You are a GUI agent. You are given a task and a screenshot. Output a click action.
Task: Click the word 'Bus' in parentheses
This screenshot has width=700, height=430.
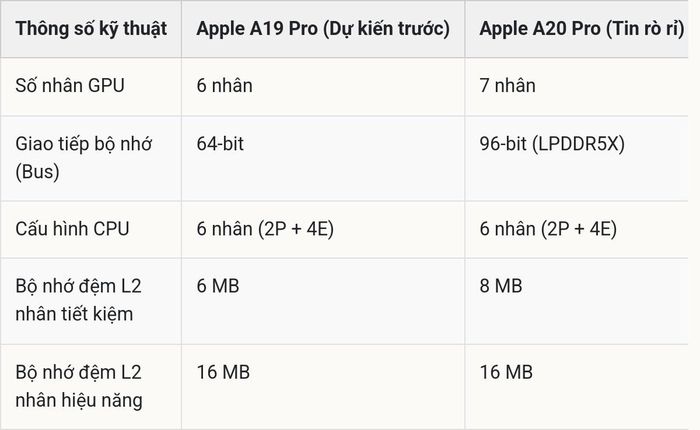[x=38, y=171]
